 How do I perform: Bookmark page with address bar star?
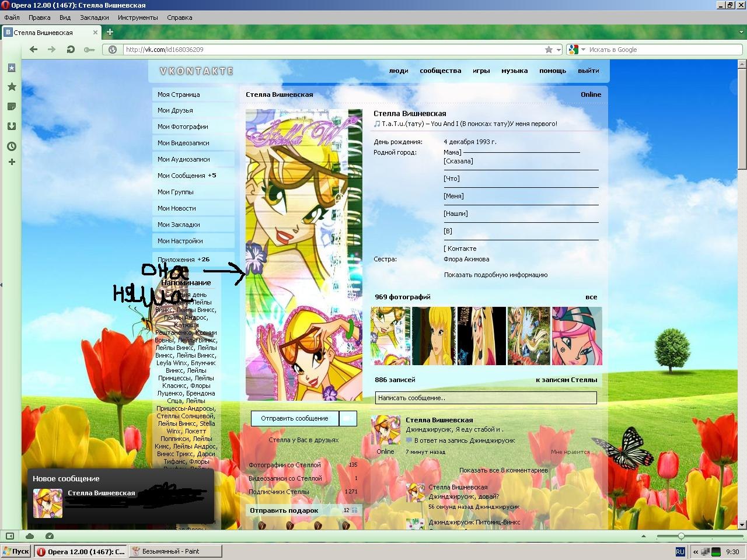click(x=549, y=50)
